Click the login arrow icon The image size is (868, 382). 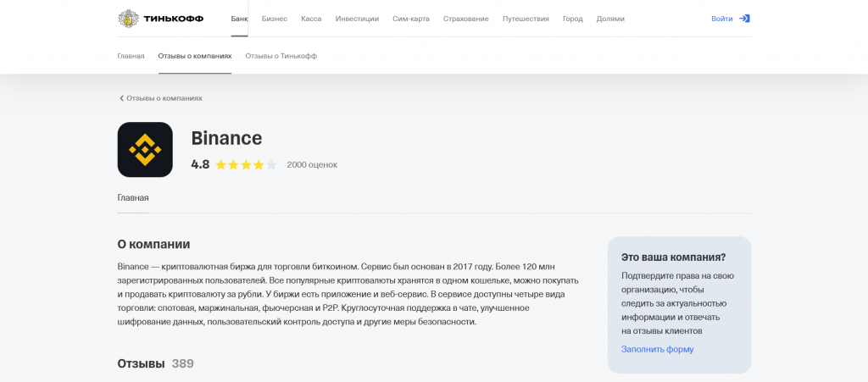[744, 18]
